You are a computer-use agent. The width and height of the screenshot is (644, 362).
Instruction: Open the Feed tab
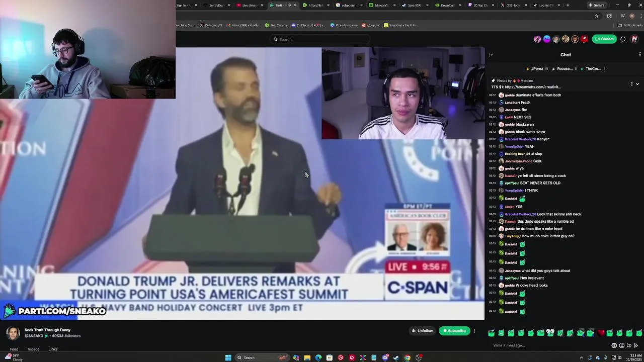[x=14, y=349]
